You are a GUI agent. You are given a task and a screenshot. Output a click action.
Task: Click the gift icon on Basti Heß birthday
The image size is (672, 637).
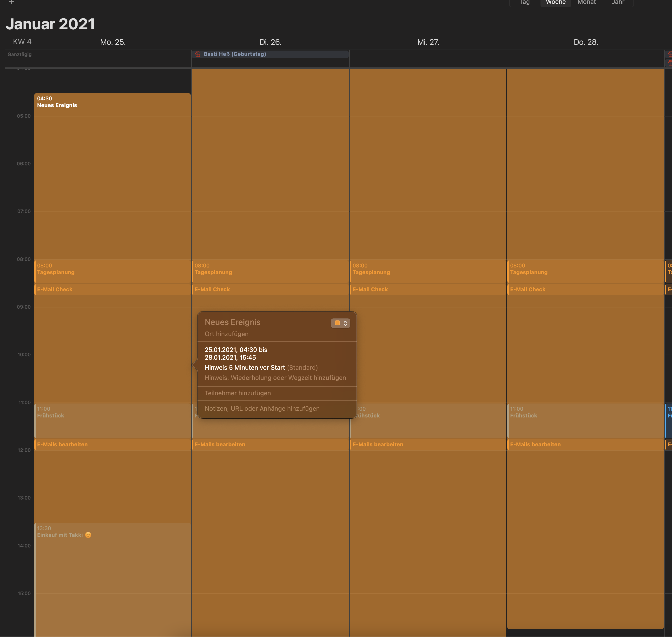(x=198, y=54)
